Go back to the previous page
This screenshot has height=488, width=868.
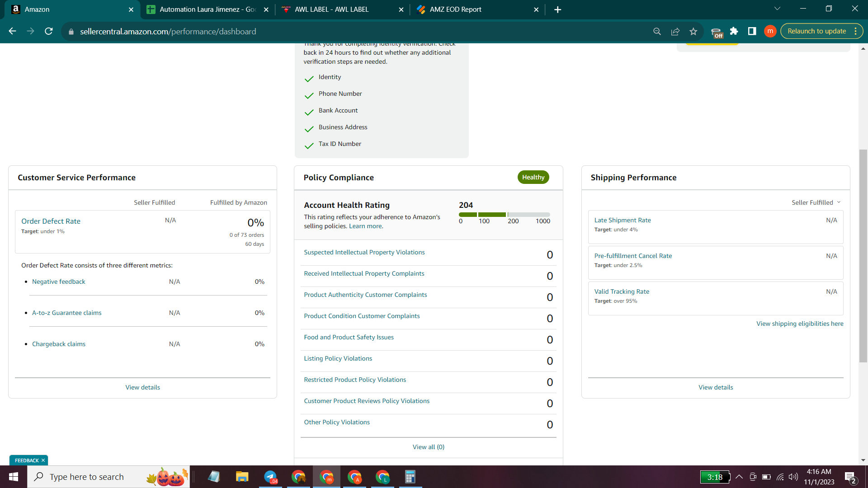[x=12, y=31]
